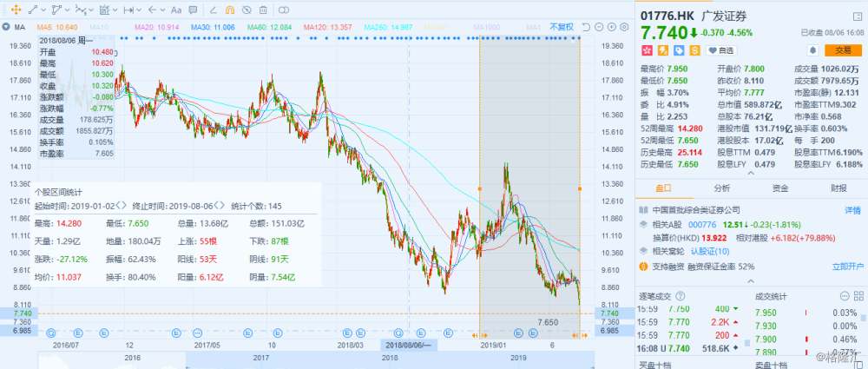Screen dimensions: 868x369
Task: Click left orange interval range handle
Action: (479, 189)
